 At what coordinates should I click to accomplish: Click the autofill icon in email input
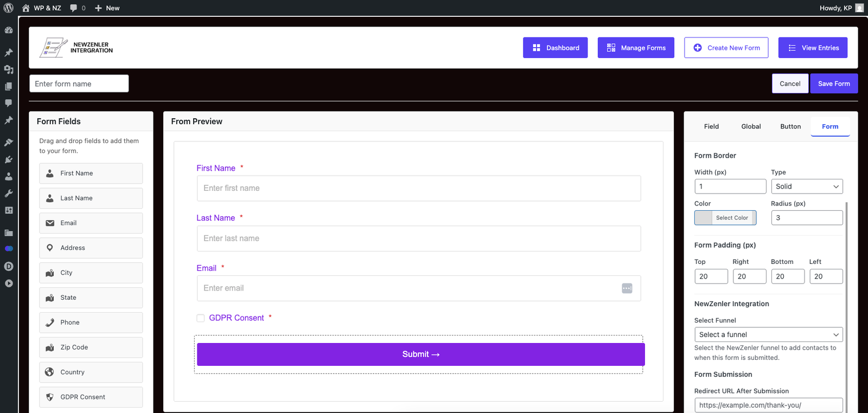click(627, 288)
